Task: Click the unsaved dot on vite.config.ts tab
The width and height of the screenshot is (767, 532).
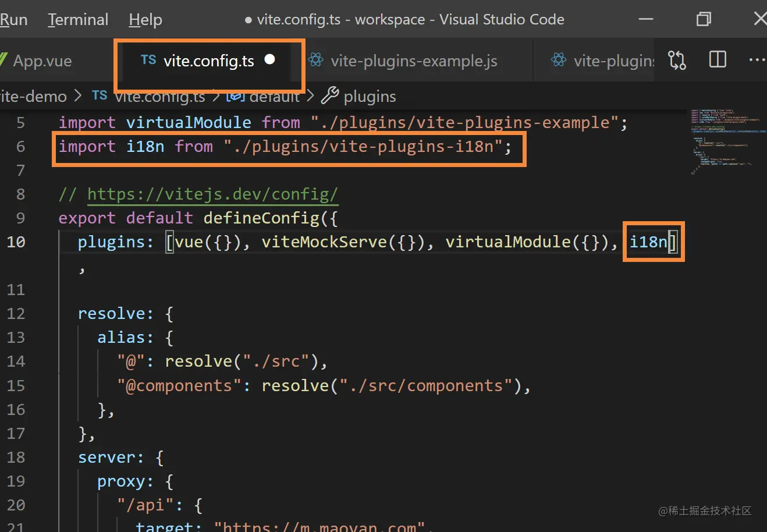Action: click(269, 59)
